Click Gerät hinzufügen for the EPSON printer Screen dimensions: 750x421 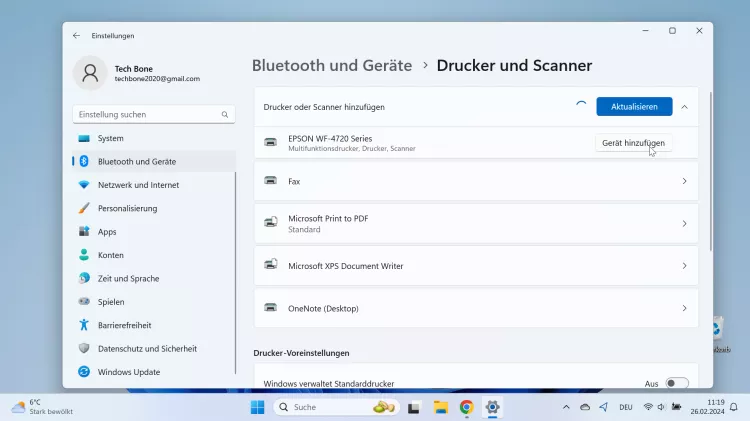click(x=633, y=143)
